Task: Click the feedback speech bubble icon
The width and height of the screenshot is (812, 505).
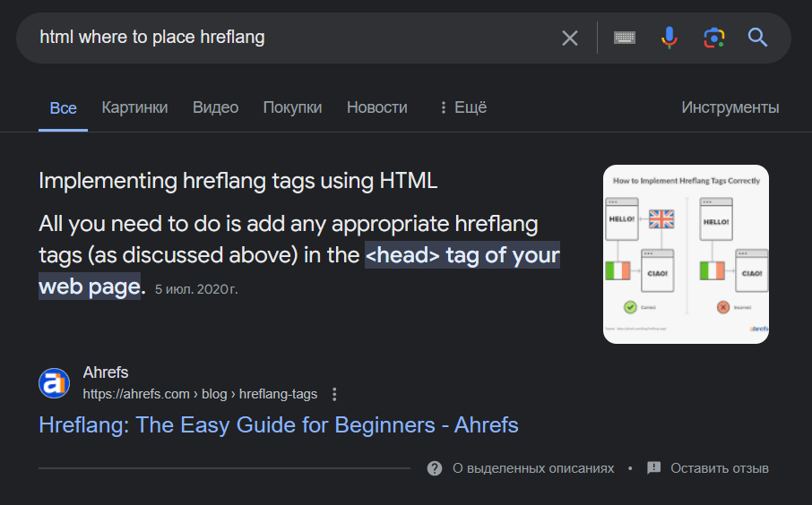Action: coord(654,468)
